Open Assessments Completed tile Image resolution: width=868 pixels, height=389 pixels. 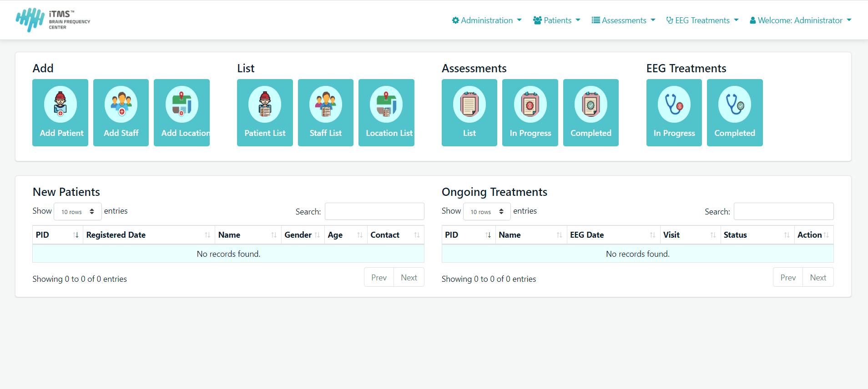click(591, 113)
